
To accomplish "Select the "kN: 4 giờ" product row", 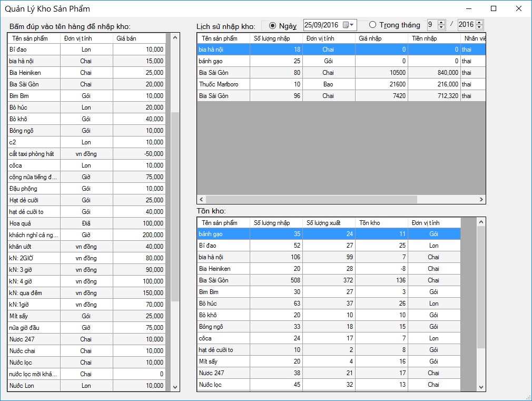I will point(86,281).
